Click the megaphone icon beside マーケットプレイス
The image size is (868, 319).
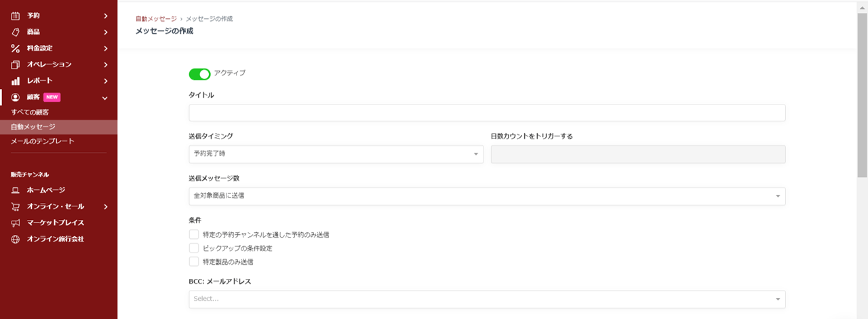point(16,223)
